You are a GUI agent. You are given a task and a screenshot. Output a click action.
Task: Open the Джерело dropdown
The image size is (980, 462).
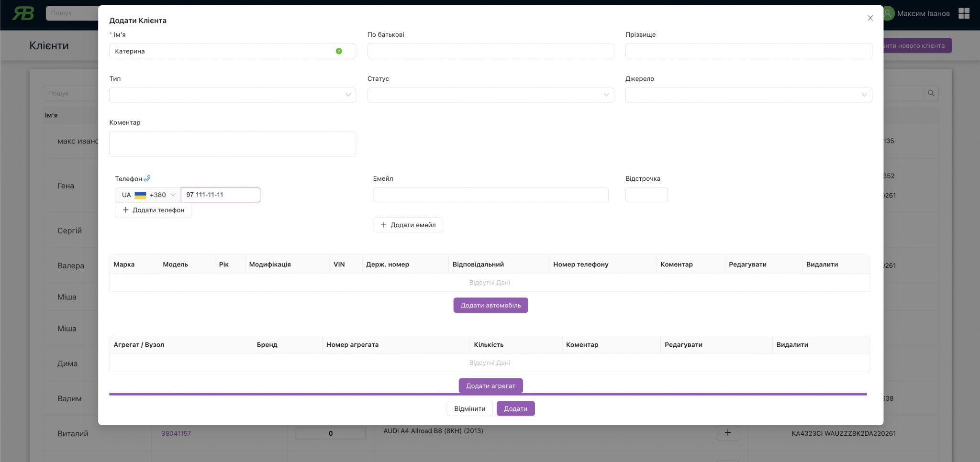748,95
